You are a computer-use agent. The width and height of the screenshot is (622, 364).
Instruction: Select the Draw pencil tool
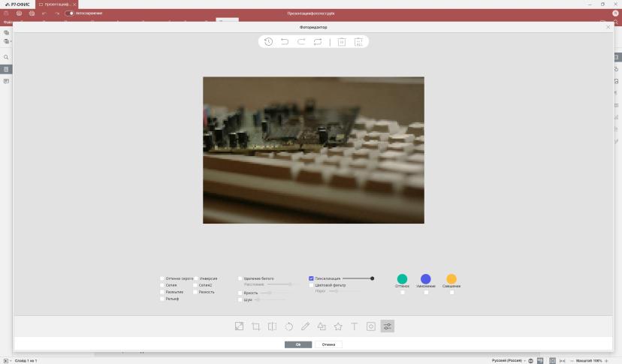(305, 326)
